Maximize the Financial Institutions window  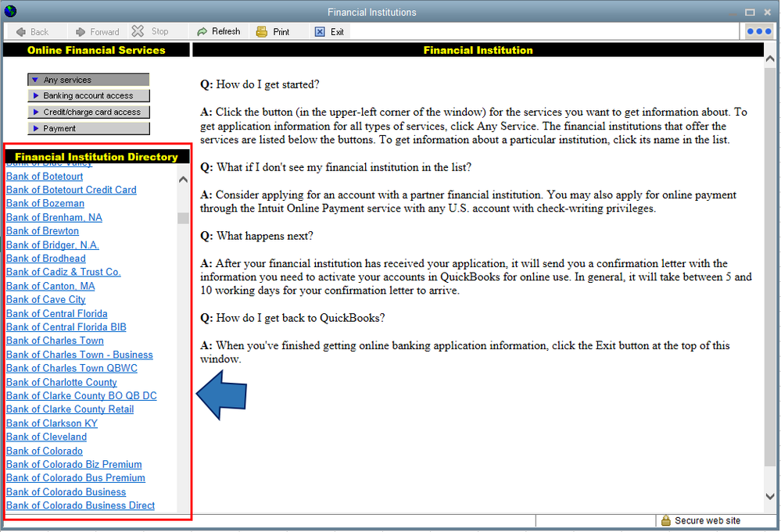pos(750,12)
